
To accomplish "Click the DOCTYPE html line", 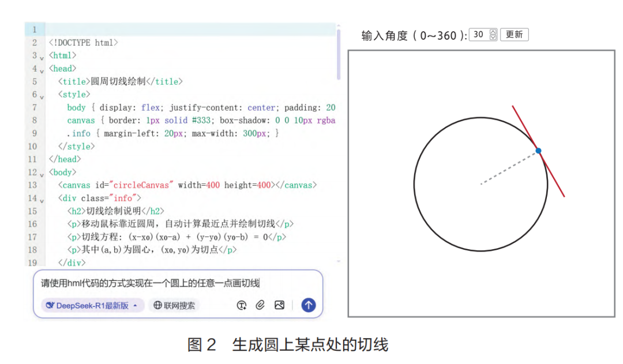I will tap(84, 43).
